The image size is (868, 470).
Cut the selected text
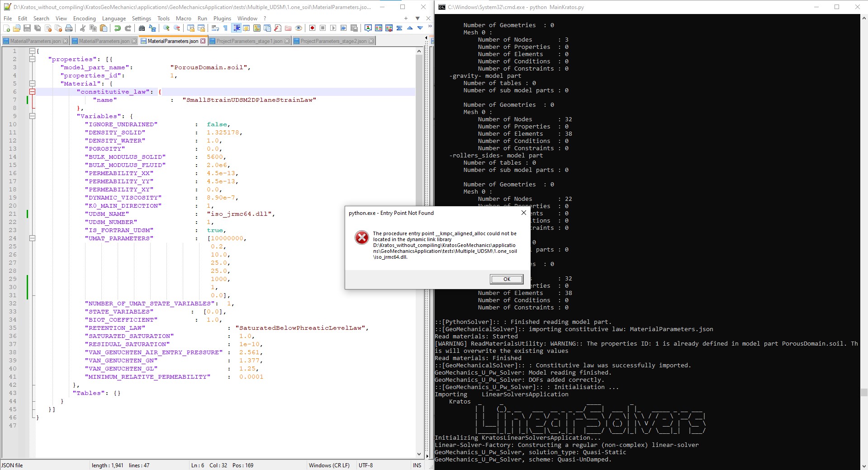point(82,28)
